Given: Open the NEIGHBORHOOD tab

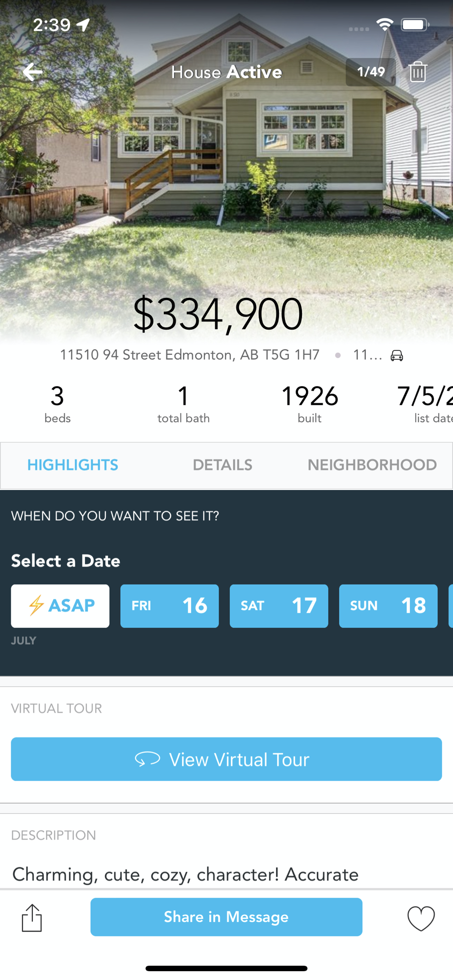Looking at the screenshot, I should pyautogui.click(x=372, y=465).
